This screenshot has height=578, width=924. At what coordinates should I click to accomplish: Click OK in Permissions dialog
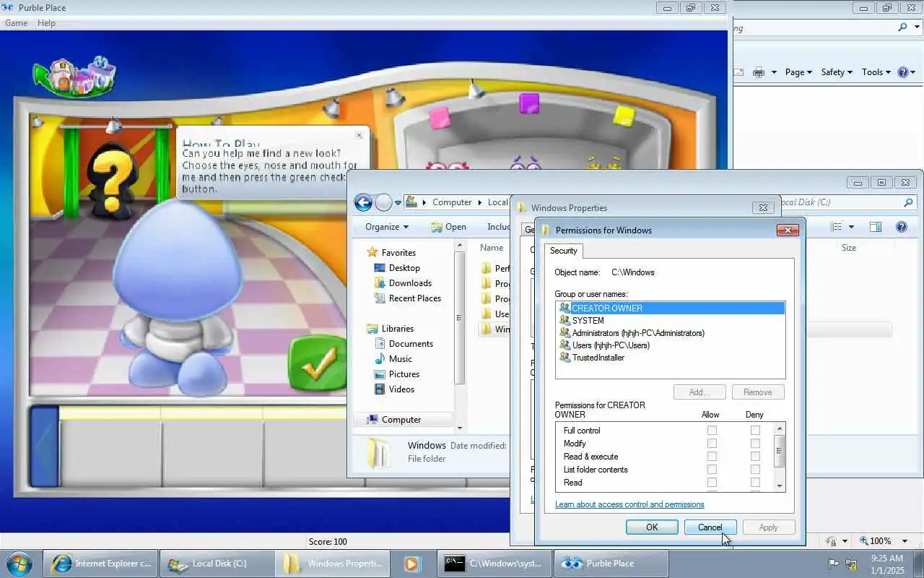652,527
